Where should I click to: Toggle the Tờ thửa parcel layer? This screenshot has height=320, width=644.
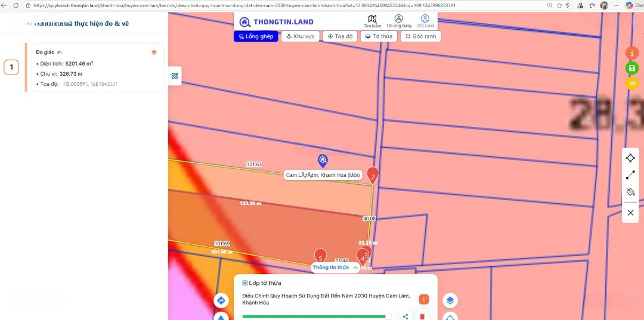coord(379,36)
